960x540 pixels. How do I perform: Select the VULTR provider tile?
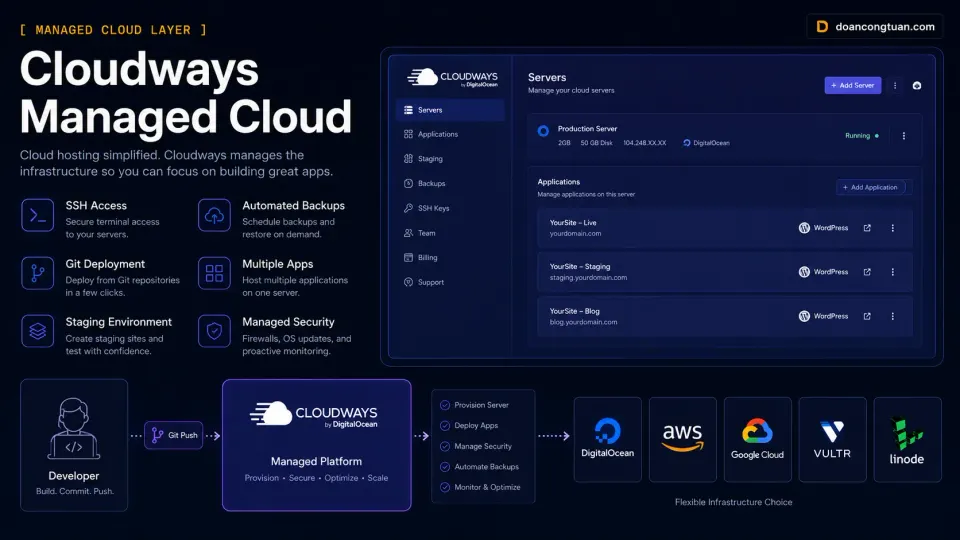pos(832,440)
